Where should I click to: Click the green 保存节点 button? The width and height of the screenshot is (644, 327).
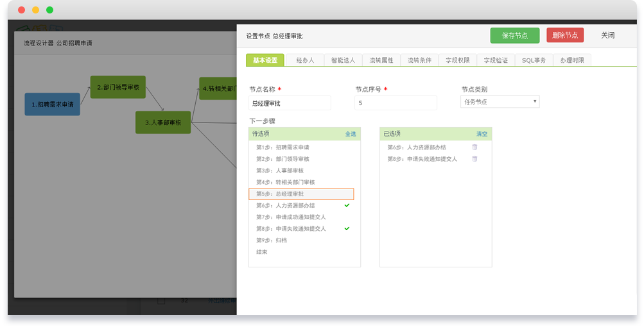(514, 36)
